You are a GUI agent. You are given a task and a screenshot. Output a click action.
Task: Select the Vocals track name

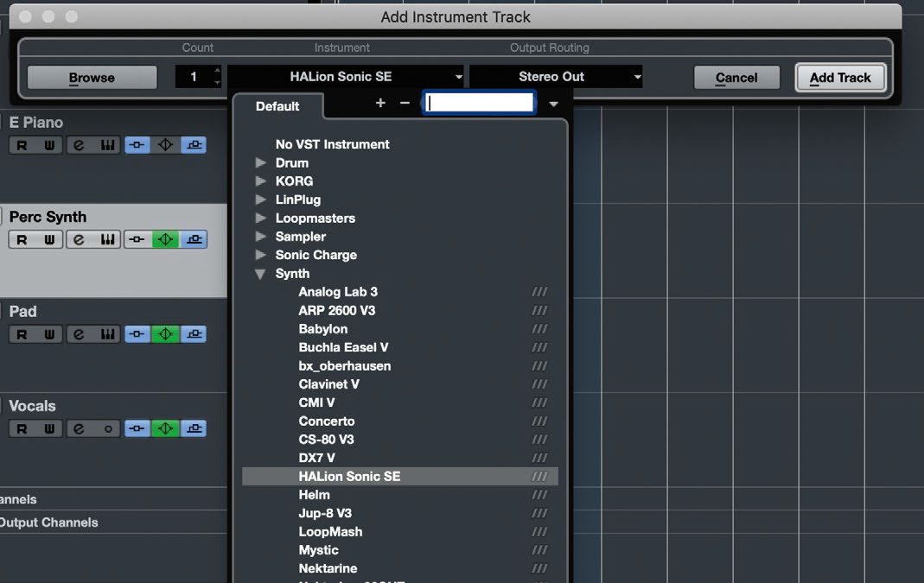[x=32, y=406]
